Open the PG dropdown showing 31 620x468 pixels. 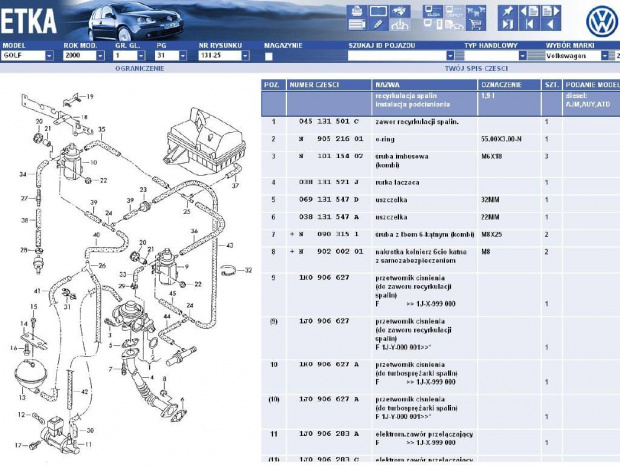point(170,55)
